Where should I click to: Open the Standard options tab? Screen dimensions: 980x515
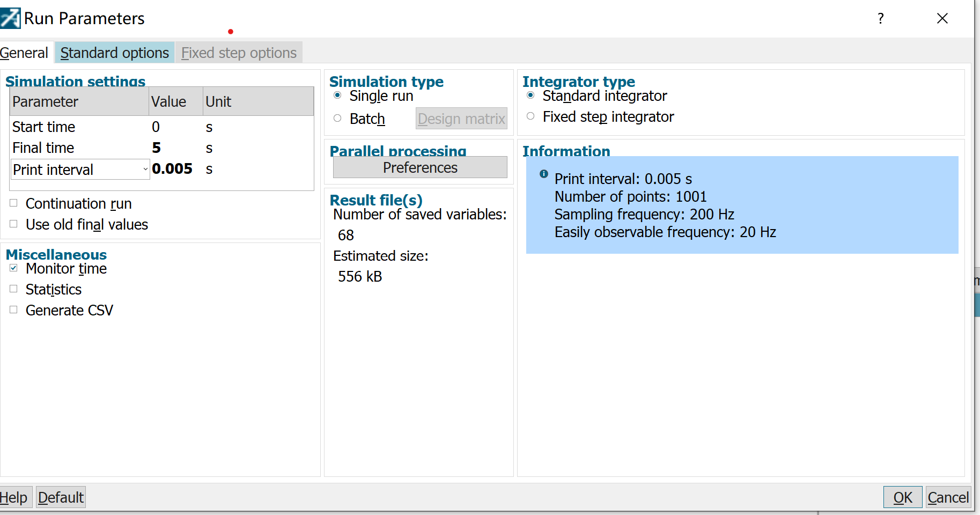(x=115, y=53)
